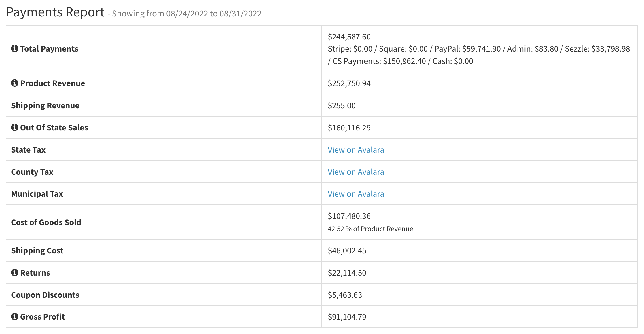Click the Gross Profit value $91,104.79
This screenshot has height=334, width=644.
347,317
